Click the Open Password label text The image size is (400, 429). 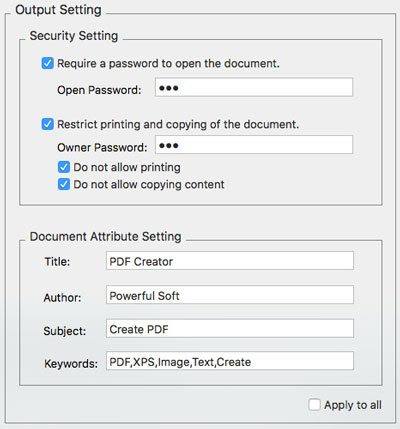click(x=99, y=90)
